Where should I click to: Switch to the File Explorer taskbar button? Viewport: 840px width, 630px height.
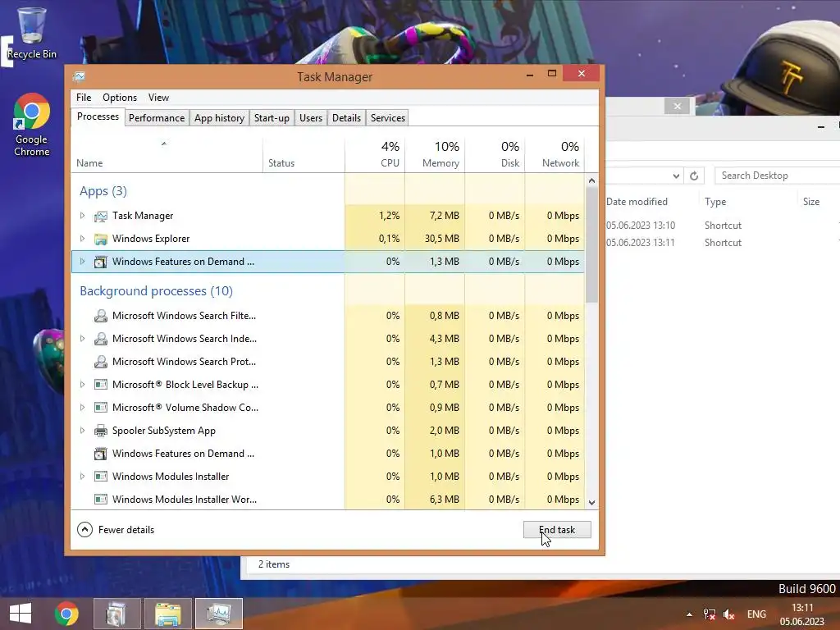(x=167, y=614)
